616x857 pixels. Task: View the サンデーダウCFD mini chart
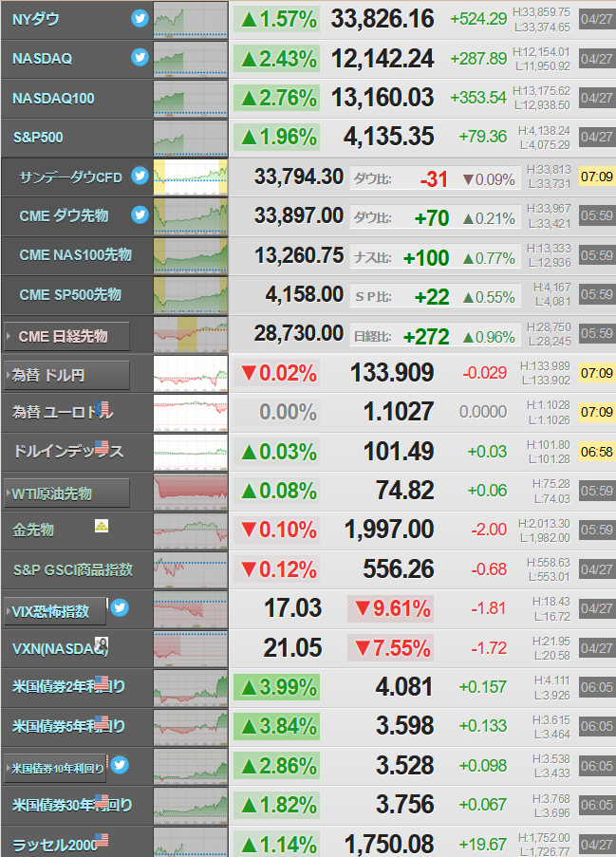(190, 177)
